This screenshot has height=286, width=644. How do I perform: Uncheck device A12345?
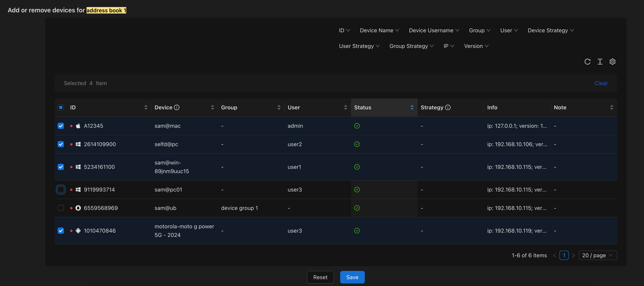coord(61,126)
